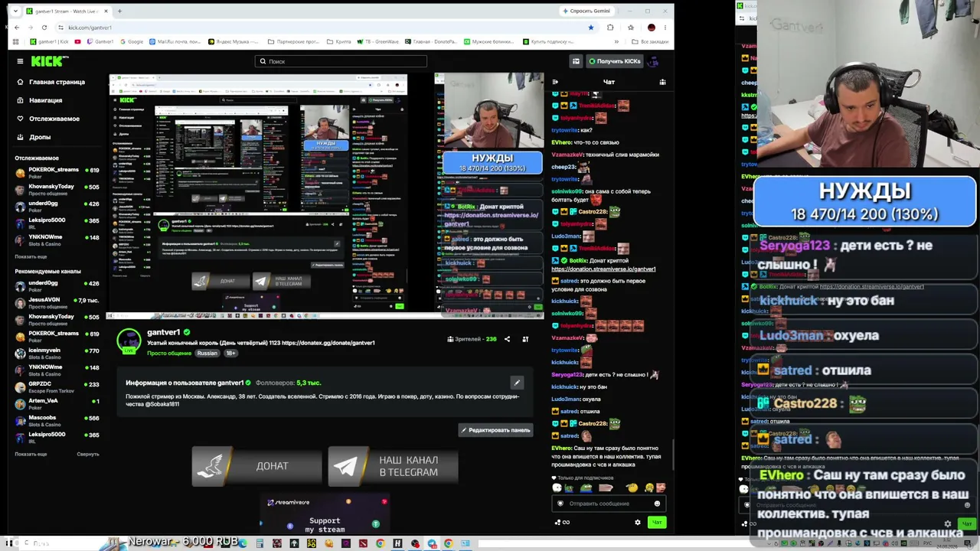The image size is (980, 551).
Task: Expand recommended list with lower Показать еще
Action: pos(31,454)
